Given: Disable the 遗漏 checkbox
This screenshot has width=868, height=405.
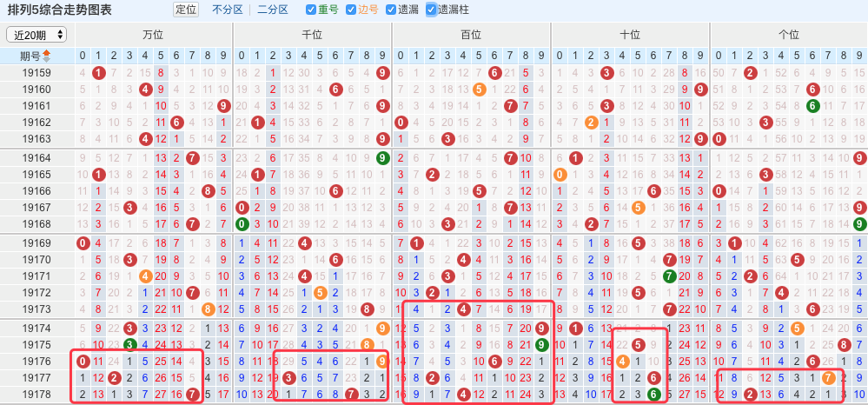Looking at the screenshot, I should (391, 10).
